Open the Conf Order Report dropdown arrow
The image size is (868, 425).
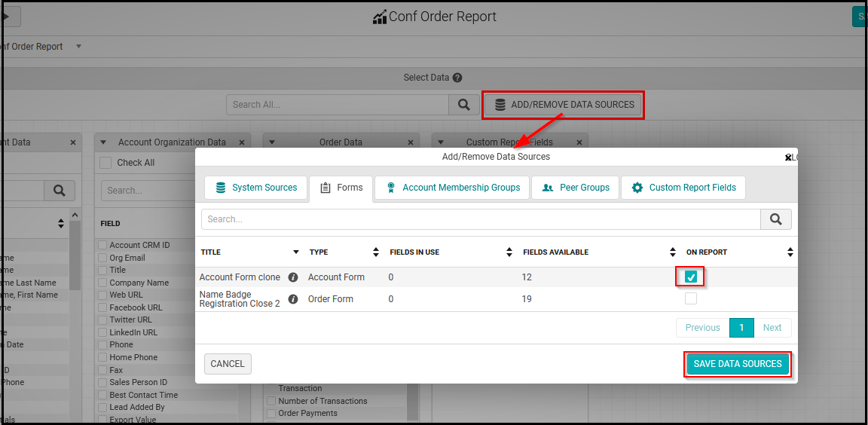(78, 47)
